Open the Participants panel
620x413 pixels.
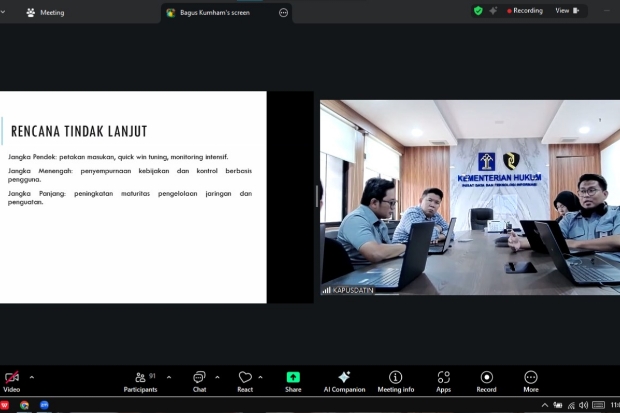click(140, 382)
